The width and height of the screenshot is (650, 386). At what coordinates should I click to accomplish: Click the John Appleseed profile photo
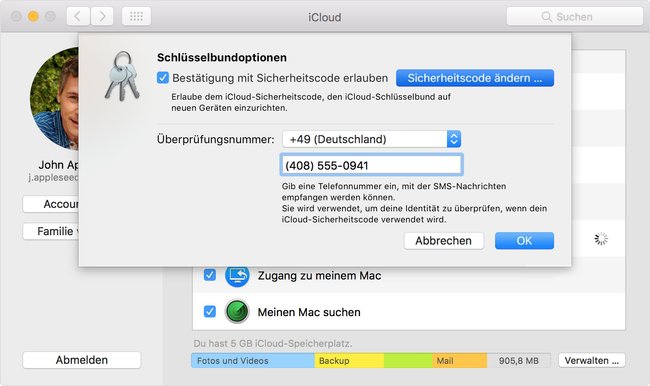[54, 98]
